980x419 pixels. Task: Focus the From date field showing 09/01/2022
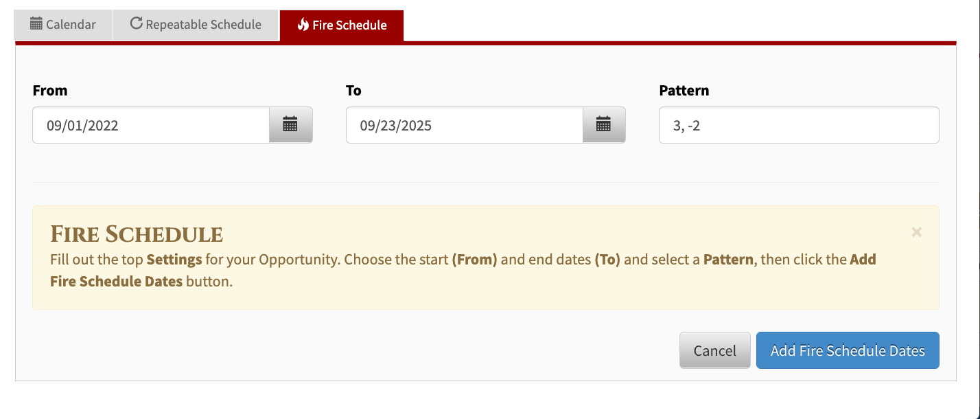click(x=151, y=126)
